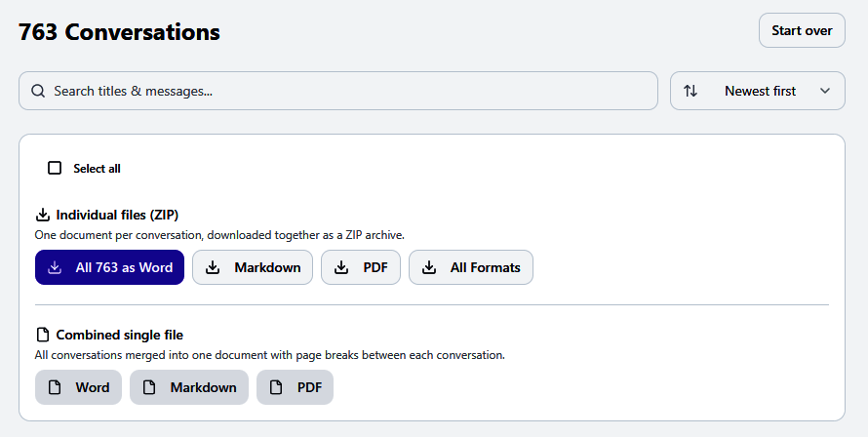868x437 pixels.
Task: Click the Select all label
Action: 97,169
